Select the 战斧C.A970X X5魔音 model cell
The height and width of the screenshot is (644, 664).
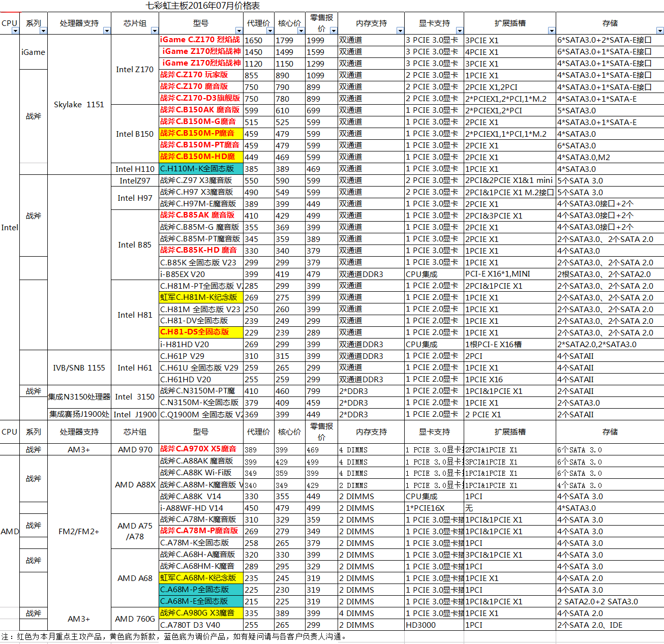(201, 449)
